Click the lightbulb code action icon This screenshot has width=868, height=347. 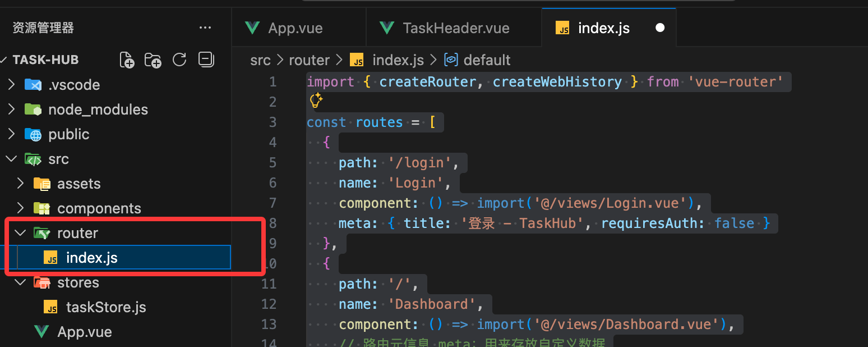[x=316, y=101]
